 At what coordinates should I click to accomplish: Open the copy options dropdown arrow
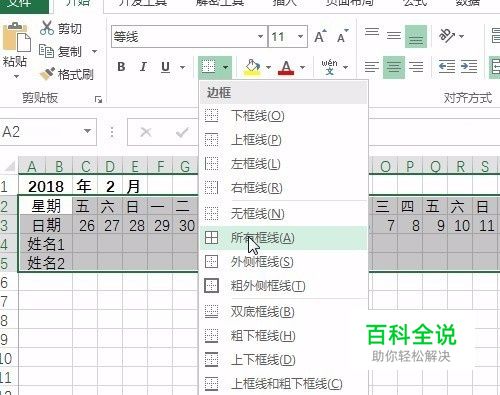point(94,51)
